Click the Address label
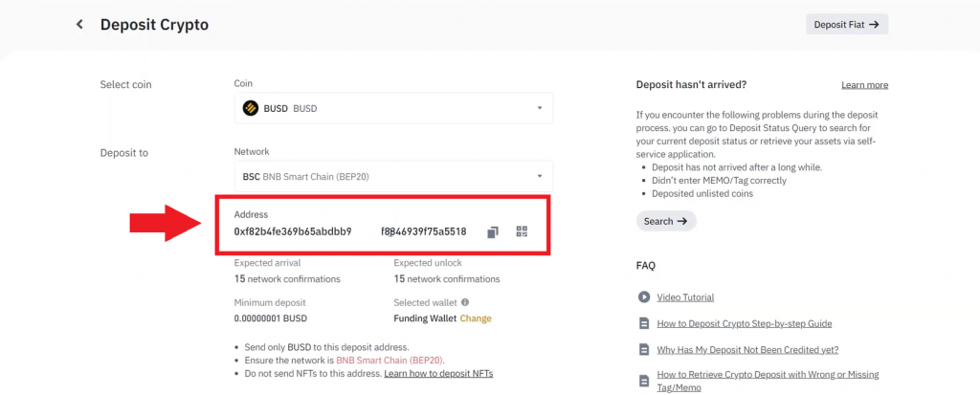The height and width of the screenshot is (395, 980). 251,214
